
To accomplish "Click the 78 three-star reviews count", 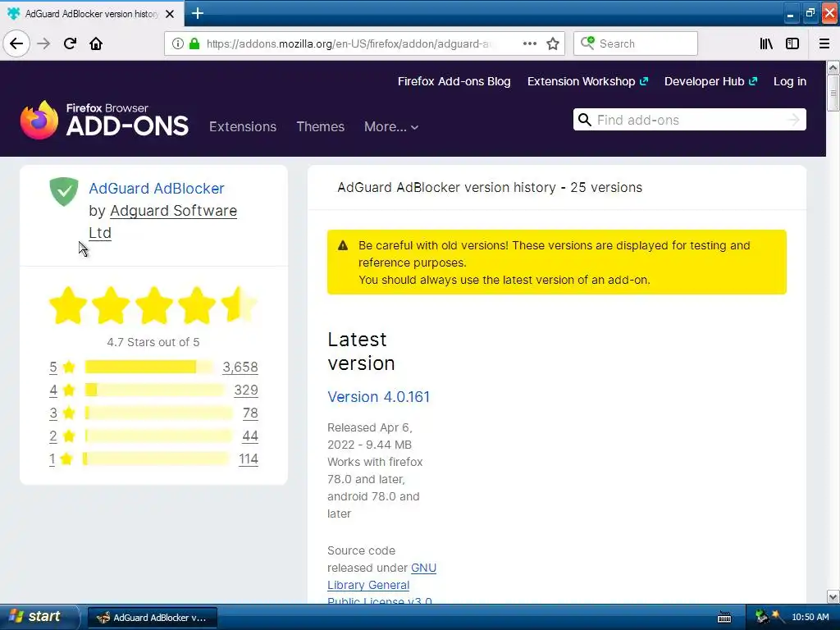I will coord(250,413).
